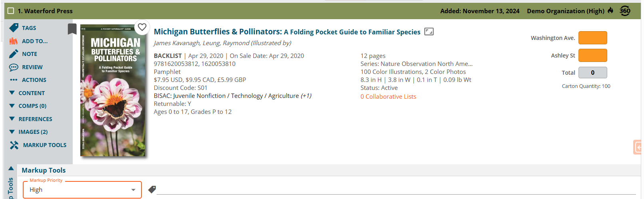Screen dimensions: 644x199
Task: Open the Tags tool icon
Action: pos(14,28)
